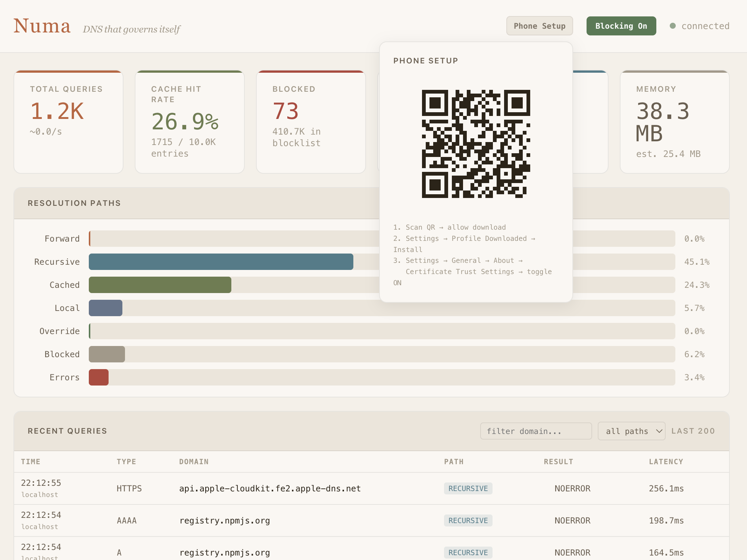This screenshot has height=560, width=747.
Task: Click the Cache Hit Rate stat card
Action: click(x=190, y=122)
